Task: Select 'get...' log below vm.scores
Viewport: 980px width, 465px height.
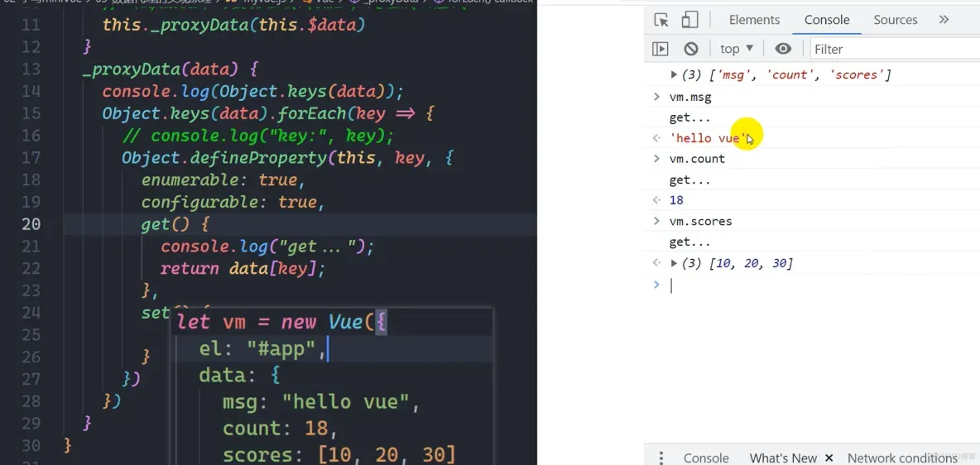Action: 690,242
